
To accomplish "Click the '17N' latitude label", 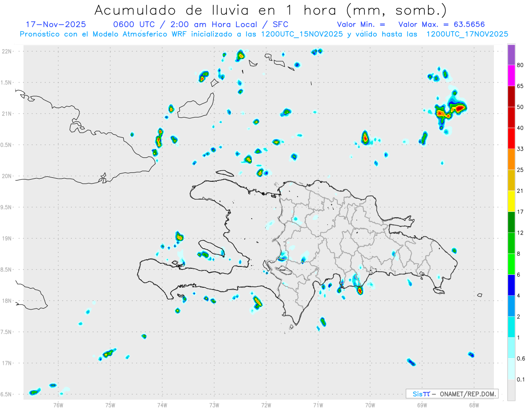I will click(x=7, y=363).
